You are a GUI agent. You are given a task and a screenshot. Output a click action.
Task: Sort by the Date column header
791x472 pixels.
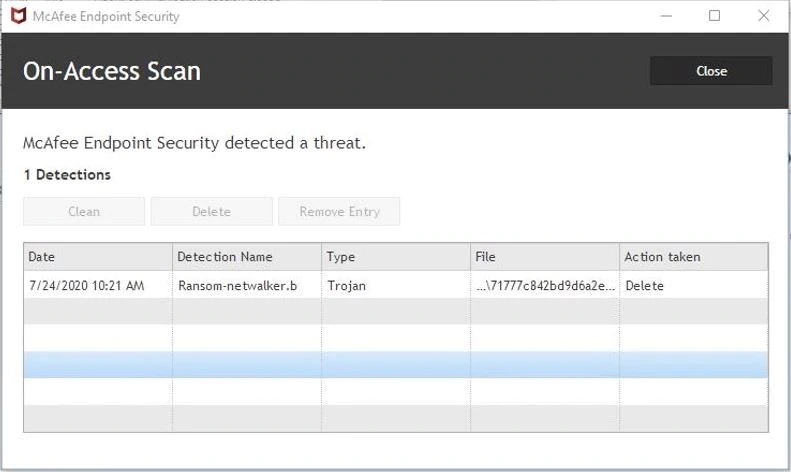pos(98,257)
